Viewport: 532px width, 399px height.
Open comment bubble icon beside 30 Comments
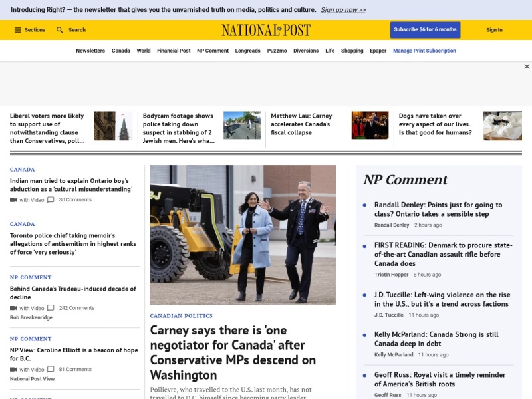pyautogui.click(x=51, y=200)
